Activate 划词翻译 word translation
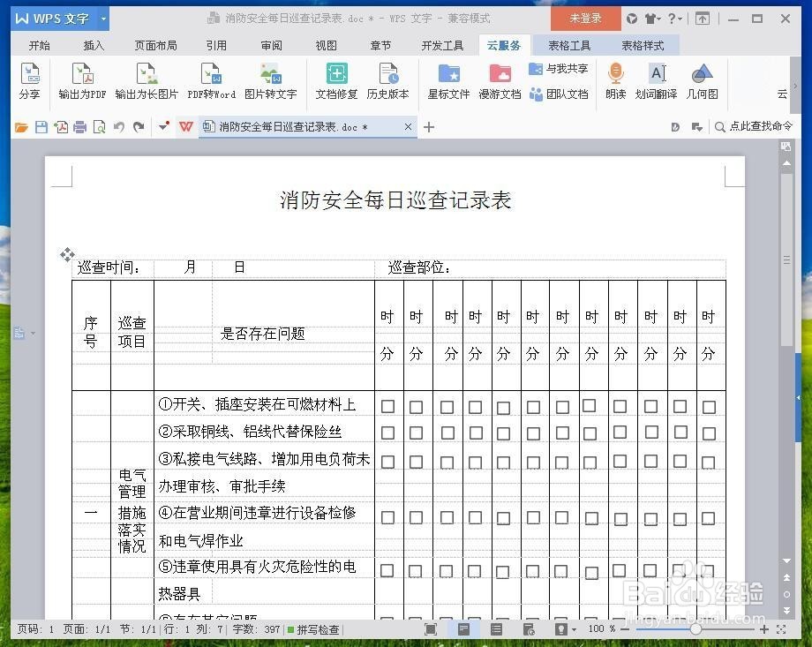 (x=656, y=80)
